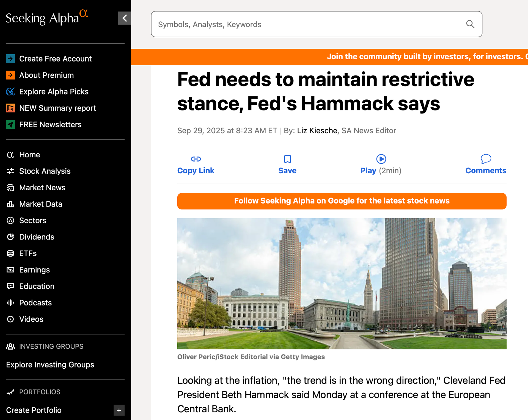
Task: Click Follow Seeking Alpha on Google button
Action: 342,201
